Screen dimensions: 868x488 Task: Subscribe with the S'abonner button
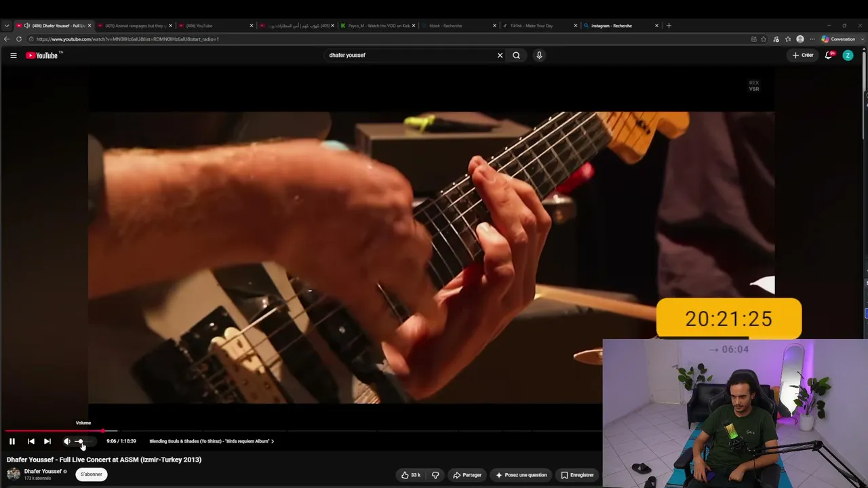92,474
